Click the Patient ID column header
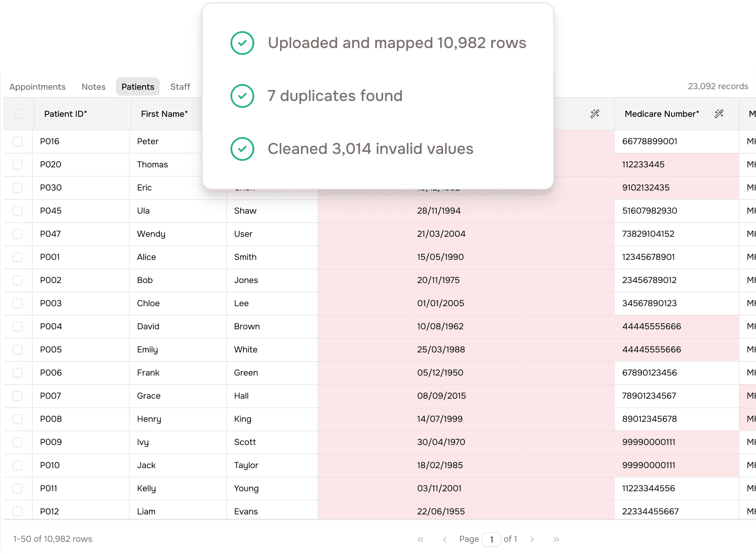The image size is (756, 554). click(x=65, y=114)
